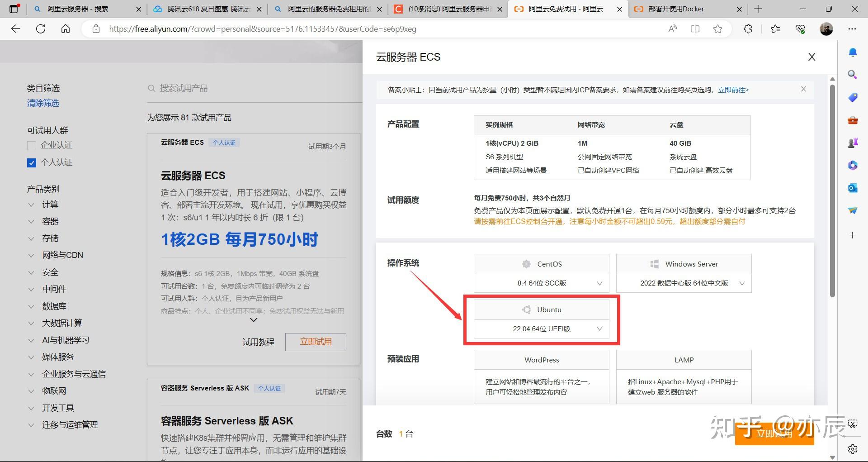Image resolution: width=868 pixels, height=462 pixels.
Task: Click the ECS panel vertical scrollbar
Action: pyautogui.click(x=832, y=190)
